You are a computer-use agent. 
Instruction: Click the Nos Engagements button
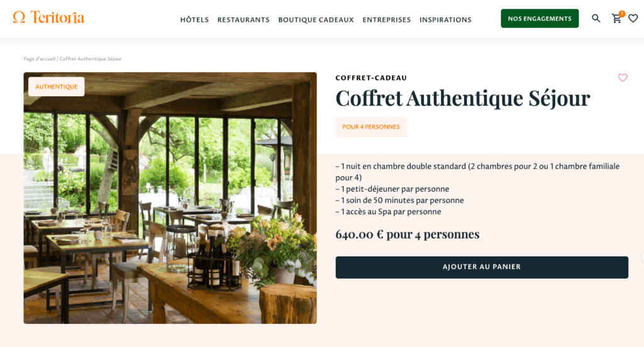[539, 18]
